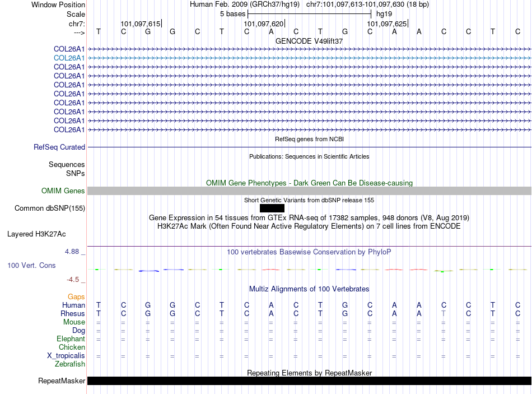Open Short Genetic Variants from dbSNP title

click(309, 201)
